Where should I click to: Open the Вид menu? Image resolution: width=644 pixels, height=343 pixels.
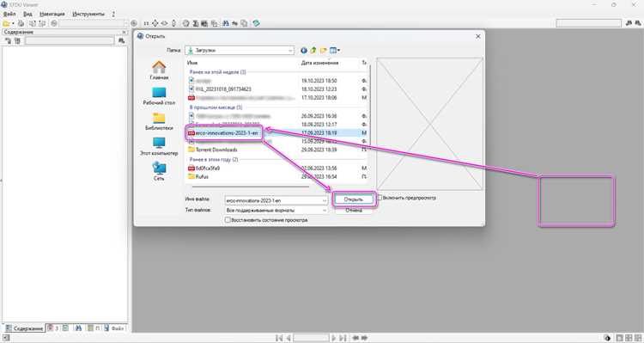tap(27, 14)
